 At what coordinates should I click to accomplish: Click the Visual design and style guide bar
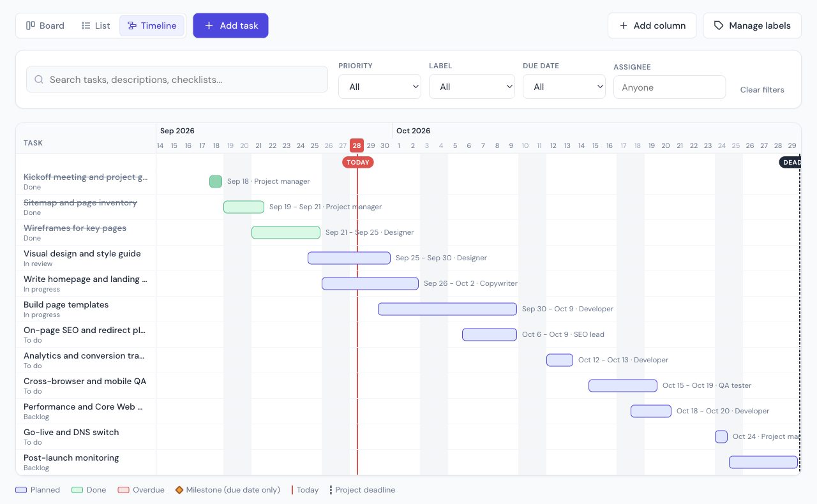tap(349, 258)
